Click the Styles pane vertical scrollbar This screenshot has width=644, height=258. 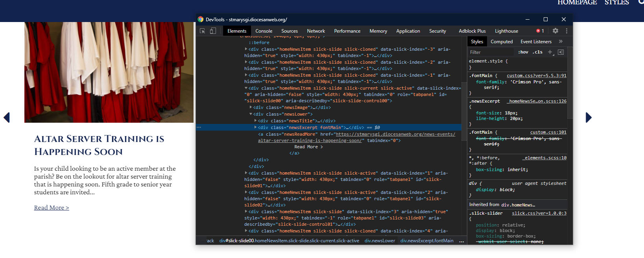pyautogui.click(x=570, y=83)
